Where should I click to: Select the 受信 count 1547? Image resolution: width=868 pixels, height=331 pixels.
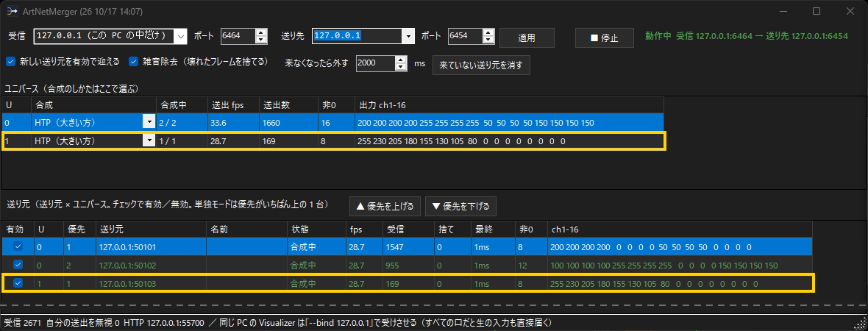407,246
